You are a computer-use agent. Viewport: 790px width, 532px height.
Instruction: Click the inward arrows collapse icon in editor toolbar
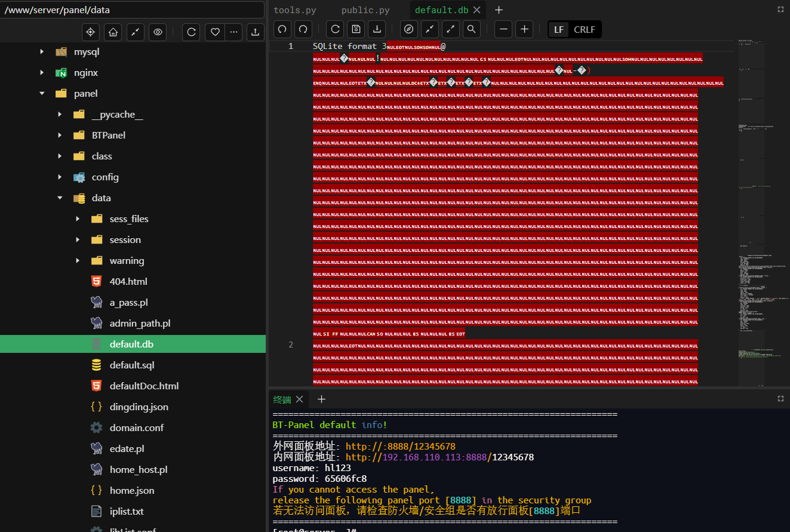[x=430, y=29]
